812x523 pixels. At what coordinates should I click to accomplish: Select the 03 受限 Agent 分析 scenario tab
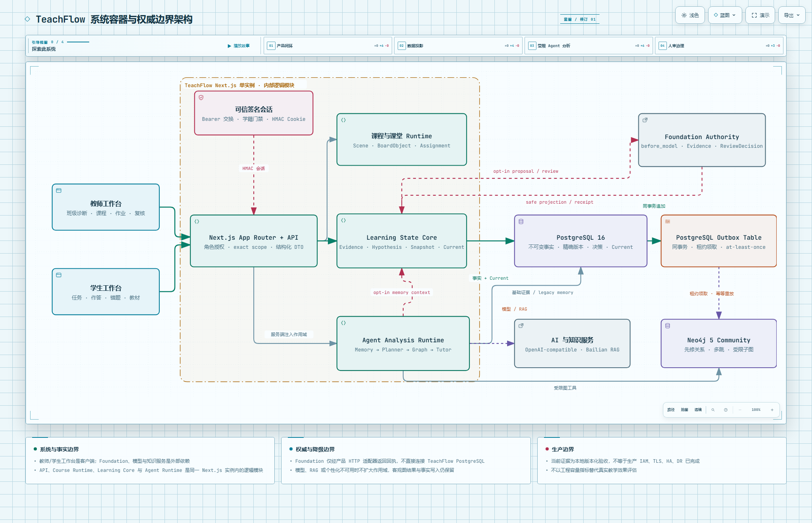click(x=589, y=46)
